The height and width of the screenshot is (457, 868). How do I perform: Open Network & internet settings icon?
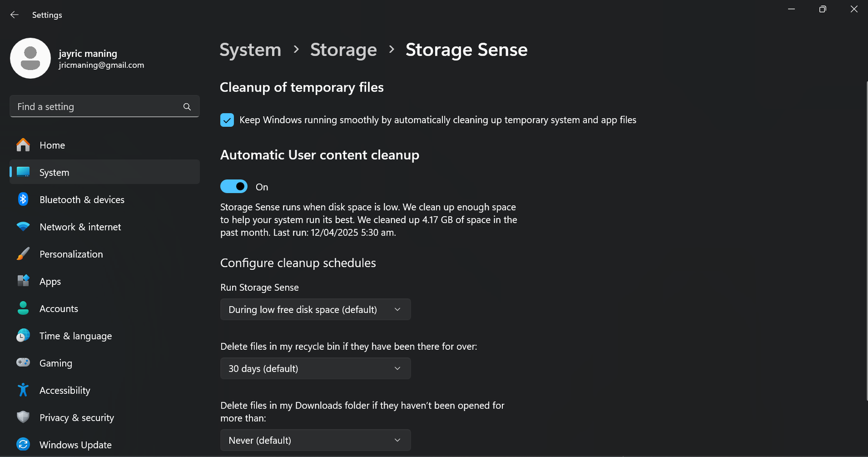click(23, 227)
